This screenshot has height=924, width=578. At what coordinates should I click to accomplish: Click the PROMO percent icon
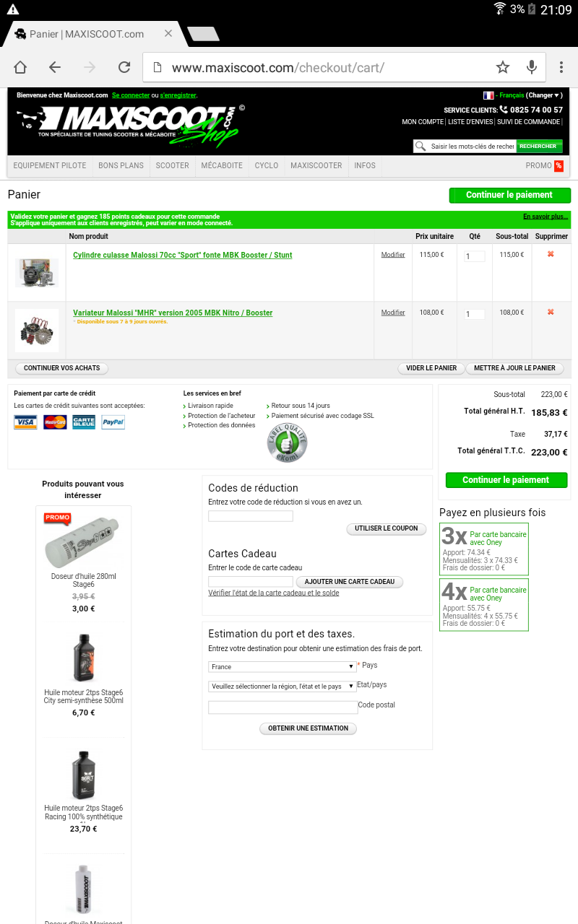coord(558,166)
